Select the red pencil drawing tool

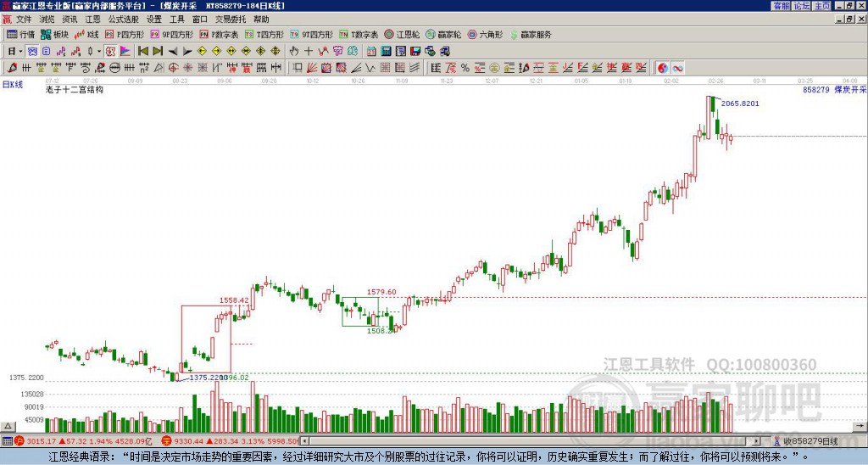click(x=12, y=68)
